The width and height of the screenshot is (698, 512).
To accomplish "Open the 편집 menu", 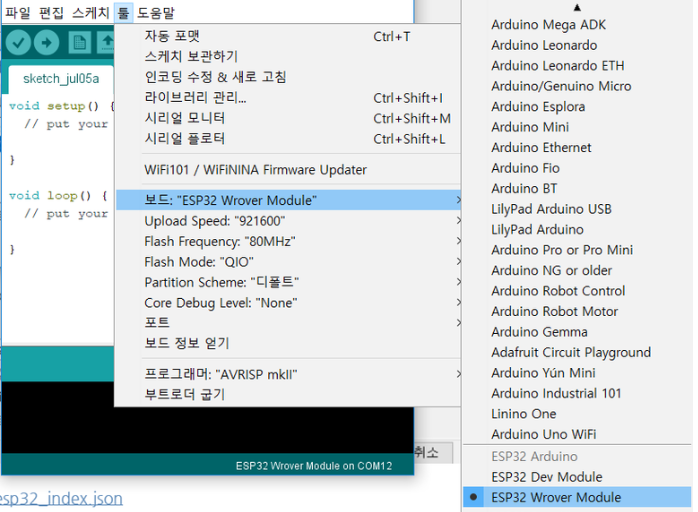I will click(51, 12).
